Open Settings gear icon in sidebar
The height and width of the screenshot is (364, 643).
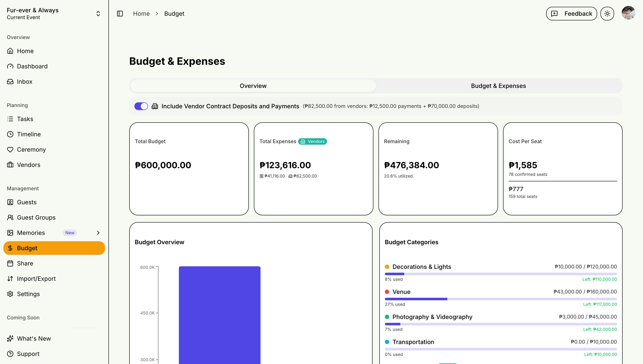(x=10, y=294)
